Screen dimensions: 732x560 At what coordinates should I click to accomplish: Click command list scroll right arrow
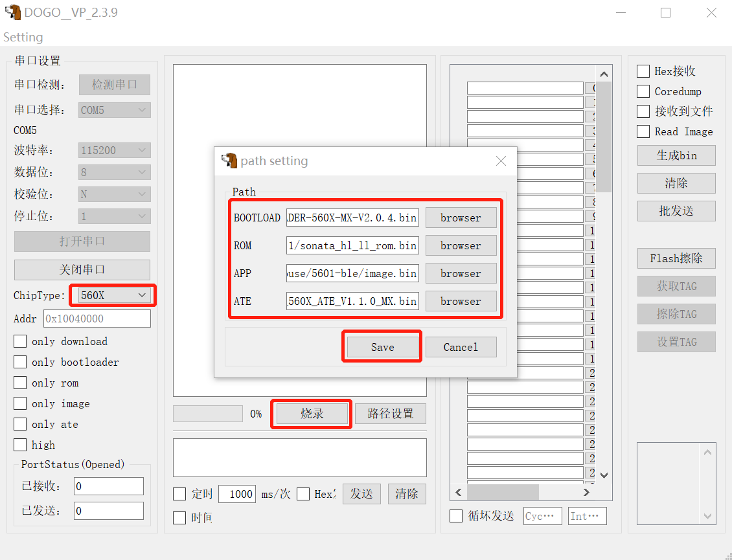coord(586,492)
